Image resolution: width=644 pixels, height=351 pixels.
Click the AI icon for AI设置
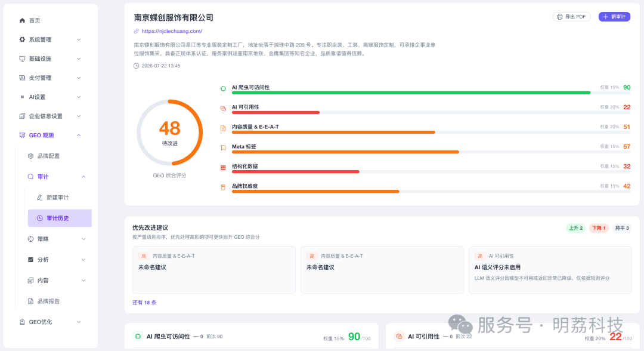click(22, 97)
